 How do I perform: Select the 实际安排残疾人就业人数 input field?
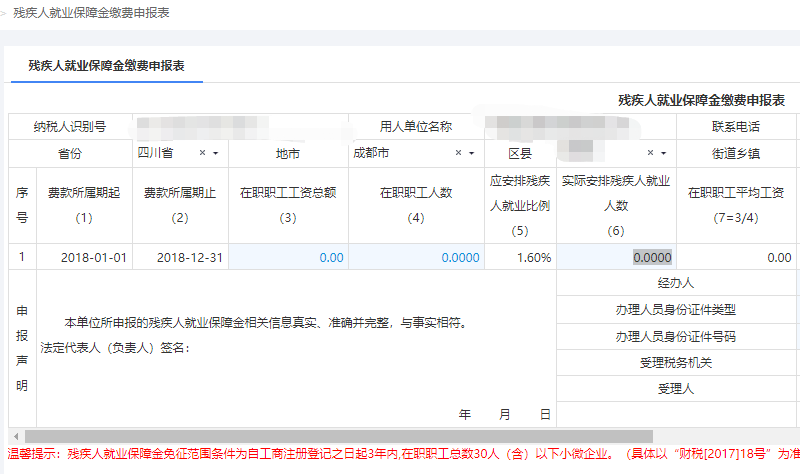(616, 257)
